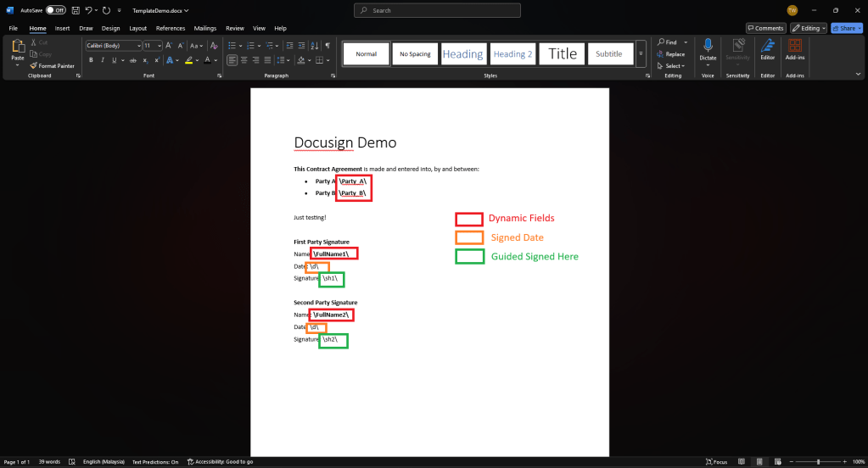Click the Share button
Screen dimensions: 868x468
[x=847, y=28]
